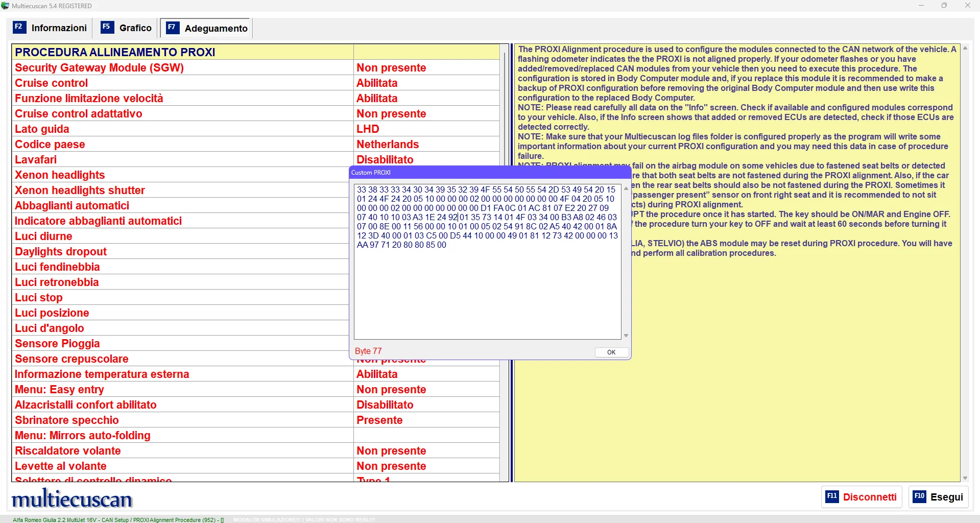
Task: Click the Byte 77 indicator label
Action: (368, 351)
